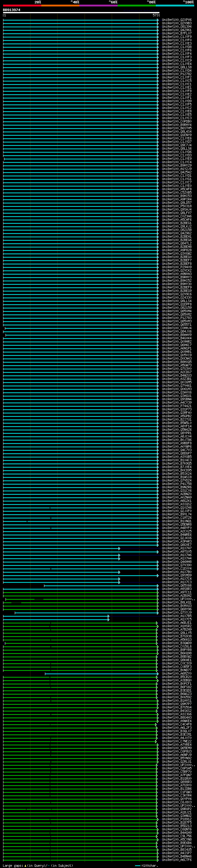Open hit UniRef100_C0PDB0

176,122
